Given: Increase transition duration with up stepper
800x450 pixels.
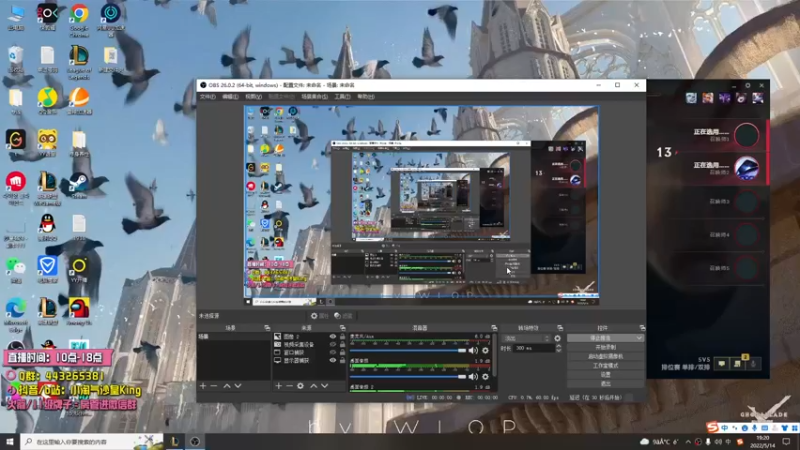Looking at the screenshot, I should pyautogui.click(x=558, y=346).
